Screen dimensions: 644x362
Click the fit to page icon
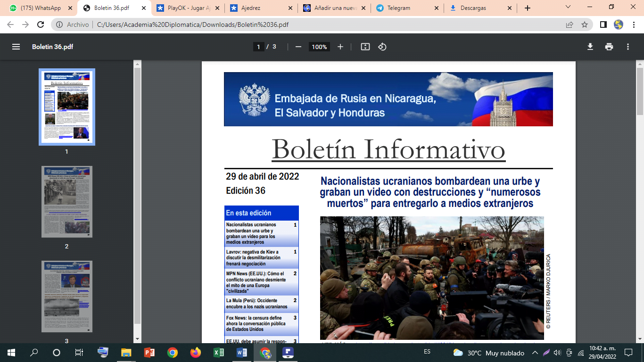365,47
